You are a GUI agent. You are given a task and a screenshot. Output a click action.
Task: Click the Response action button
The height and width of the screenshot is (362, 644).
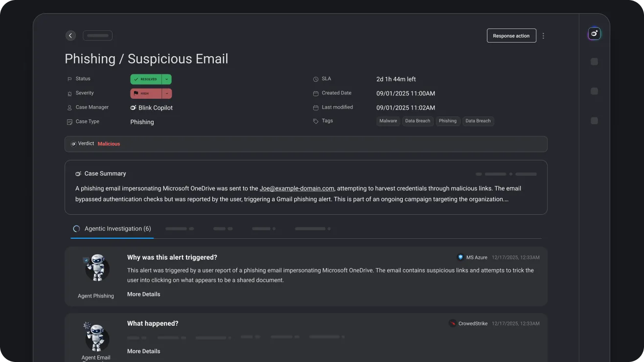(511, 36)
